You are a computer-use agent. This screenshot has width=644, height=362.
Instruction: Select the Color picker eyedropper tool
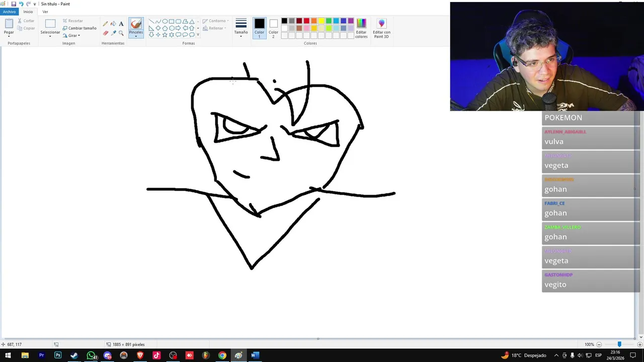point(113,33)
